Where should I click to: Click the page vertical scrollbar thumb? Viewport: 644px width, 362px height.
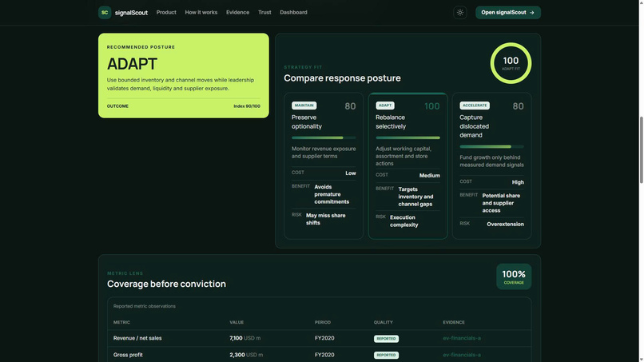click(641, 150)
